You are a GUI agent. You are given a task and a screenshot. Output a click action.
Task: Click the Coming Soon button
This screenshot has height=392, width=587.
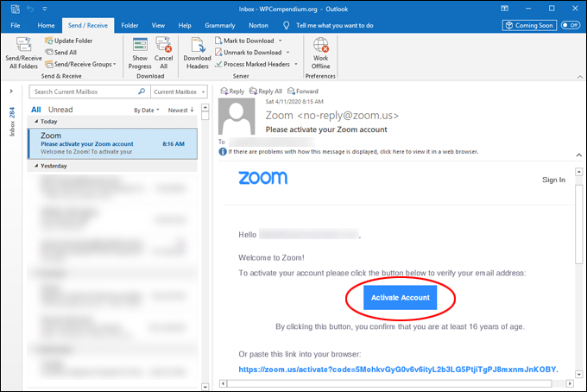point(529,25)
